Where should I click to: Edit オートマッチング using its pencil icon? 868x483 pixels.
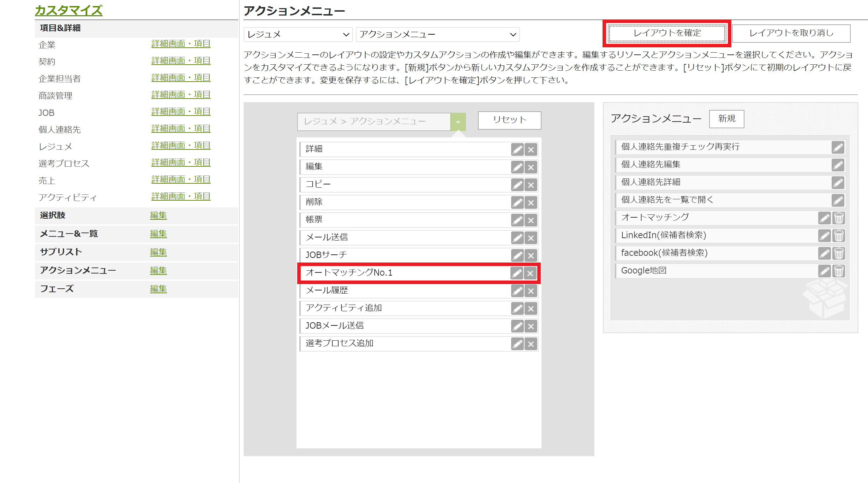(825, 218)
